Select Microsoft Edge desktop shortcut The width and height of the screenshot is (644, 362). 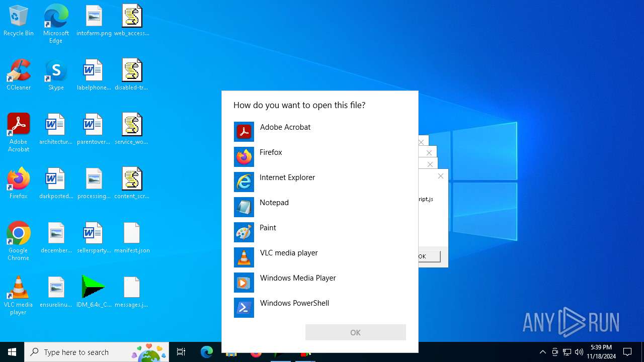tap(56, 24)
